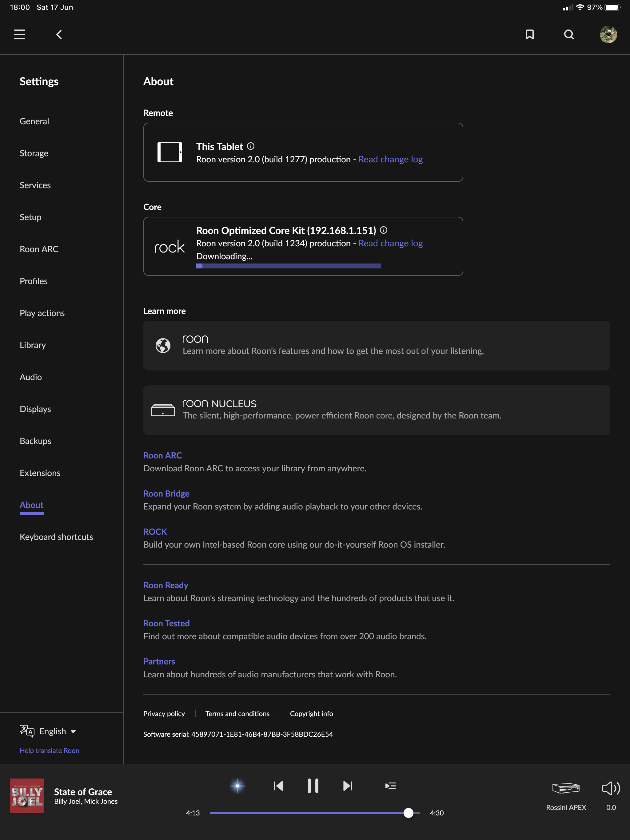Show info for This Tablet
The height and width of the screenshot is (840, 630).
tap(251, 146)
